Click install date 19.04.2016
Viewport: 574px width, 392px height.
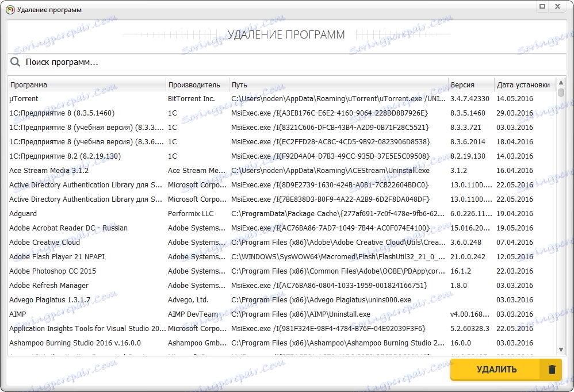click(514, 214)
